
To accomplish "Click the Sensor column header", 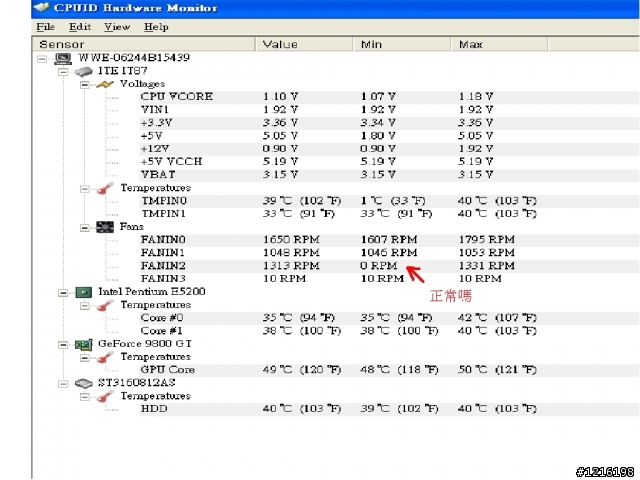I will coord(144,44).
